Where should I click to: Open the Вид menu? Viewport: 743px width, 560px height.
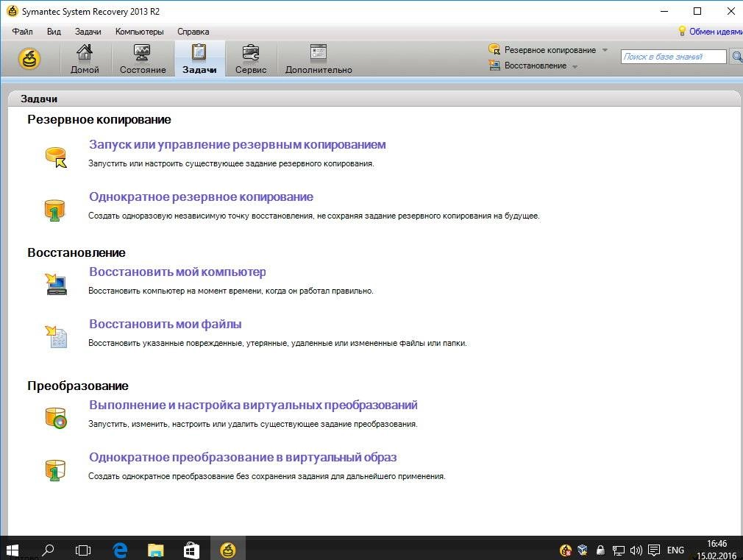[54, 32]
